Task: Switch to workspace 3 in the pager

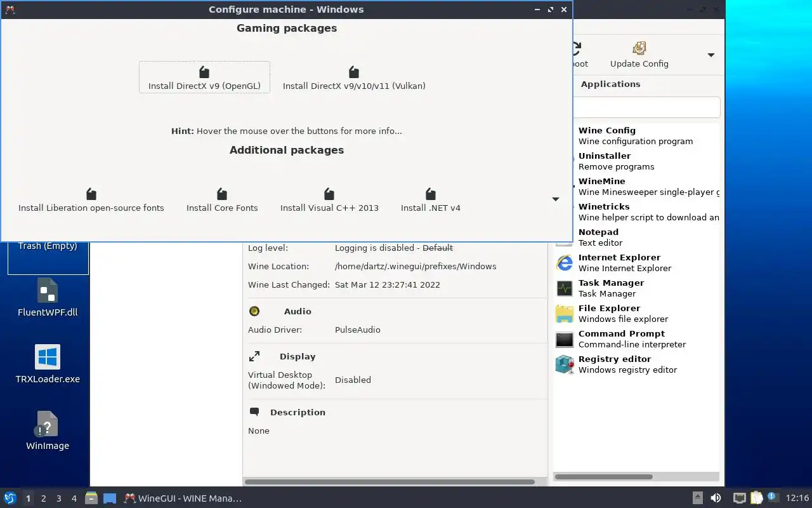Action: pos(58,498)
